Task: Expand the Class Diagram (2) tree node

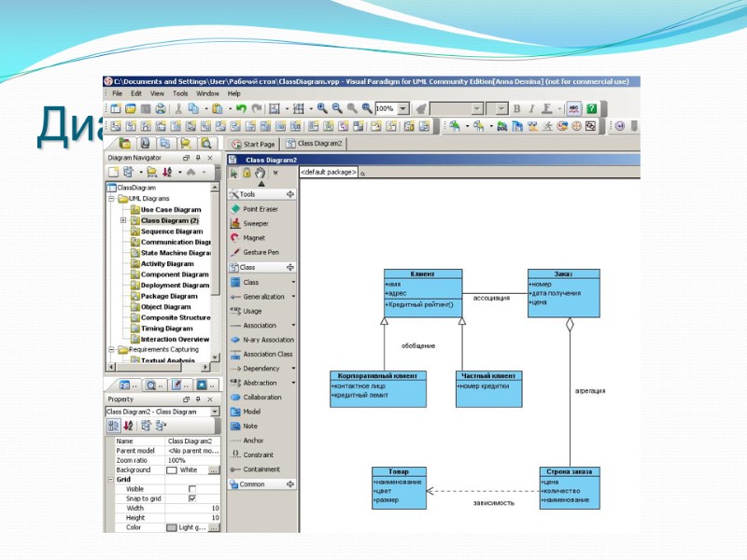Action: point(123,220)
